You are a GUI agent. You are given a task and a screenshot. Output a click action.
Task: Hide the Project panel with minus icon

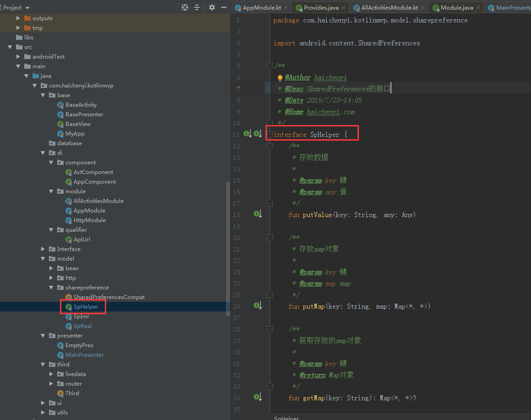(x=224, y=7)
